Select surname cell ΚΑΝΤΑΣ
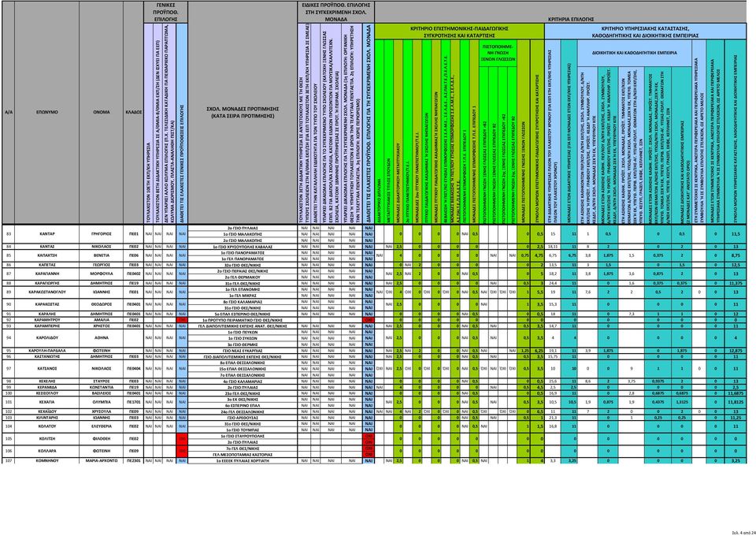Image resolution: width=756 pixels, height=536 pixels. [x=46, y=247]
